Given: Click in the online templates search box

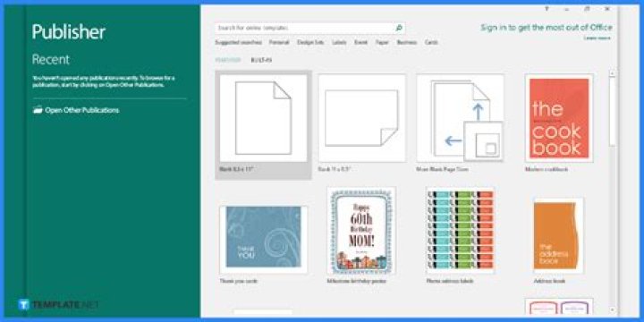Looking at the screenshot, I should (x=305, y=28).
